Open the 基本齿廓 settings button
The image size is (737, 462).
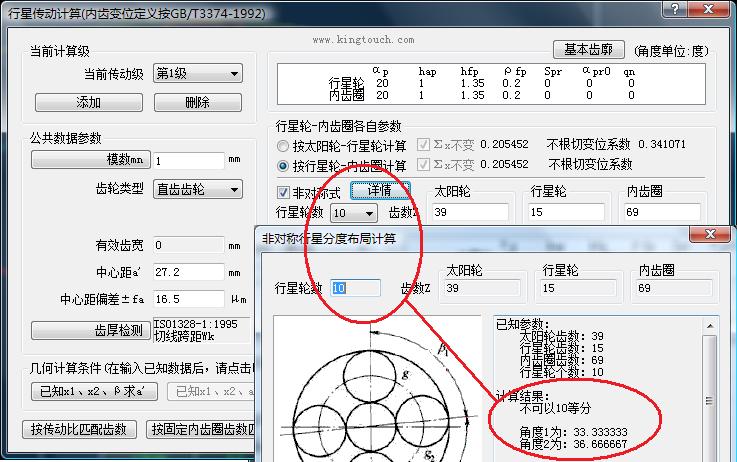[x=588, y=49]
